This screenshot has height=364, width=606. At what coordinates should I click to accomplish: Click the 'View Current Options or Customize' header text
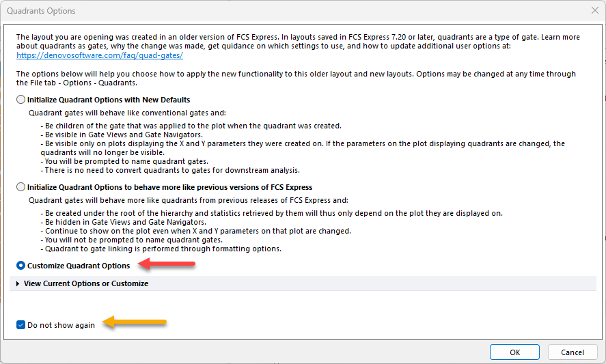point(86,283)
